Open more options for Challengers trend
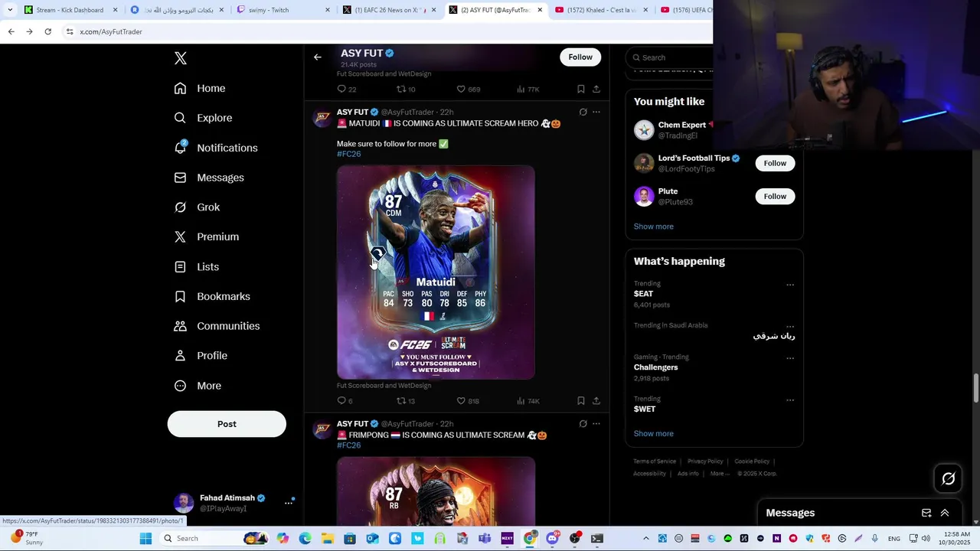The width and height of the screenshot is (980, 551). (x=790, y=358)
